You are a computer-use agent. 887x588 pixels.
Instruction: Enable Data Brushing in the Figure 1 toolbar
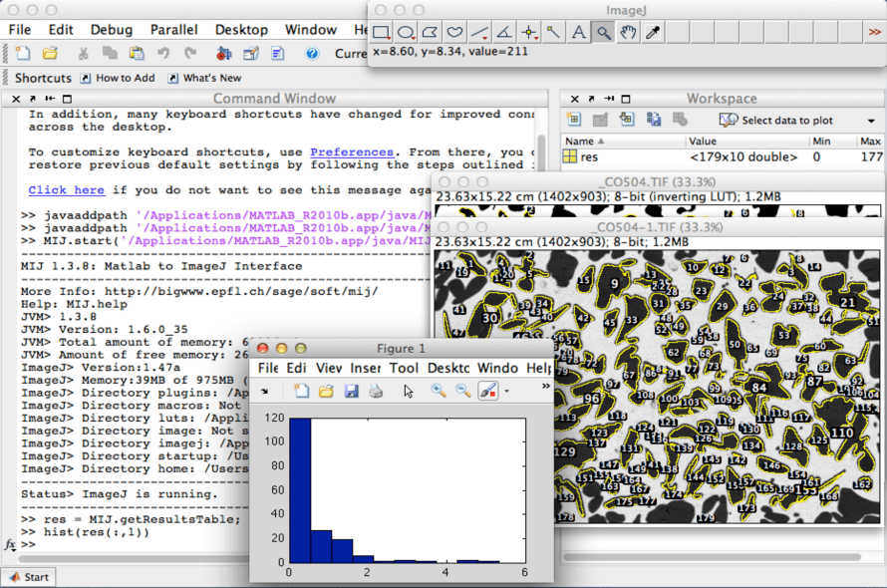[486, 391]
